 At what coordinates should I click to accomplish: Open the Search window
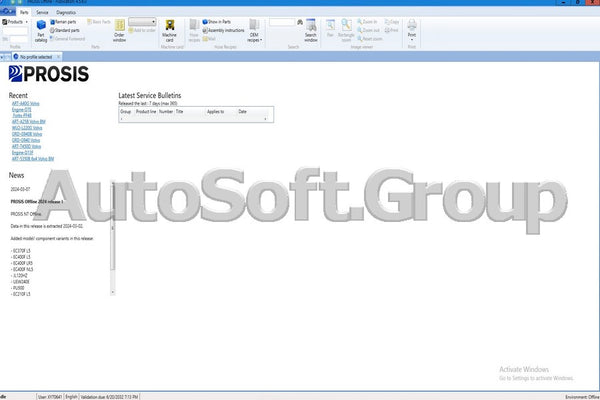coord(311,31)
